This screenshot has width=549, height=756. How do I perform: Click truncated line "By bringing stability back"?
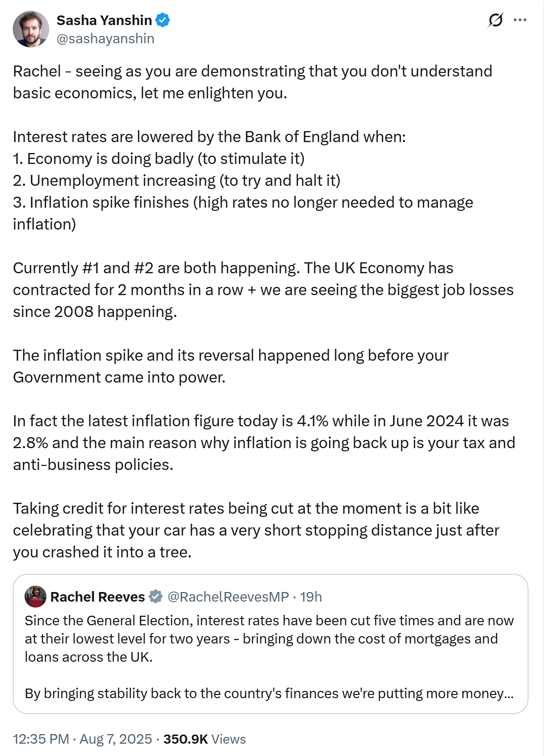(x=269, y=693)
